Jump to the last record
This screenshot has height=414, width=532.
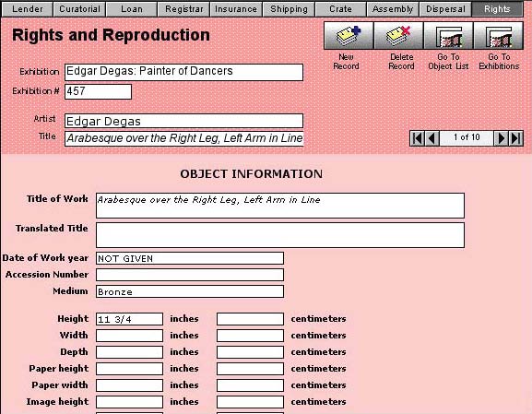point(515,138)
